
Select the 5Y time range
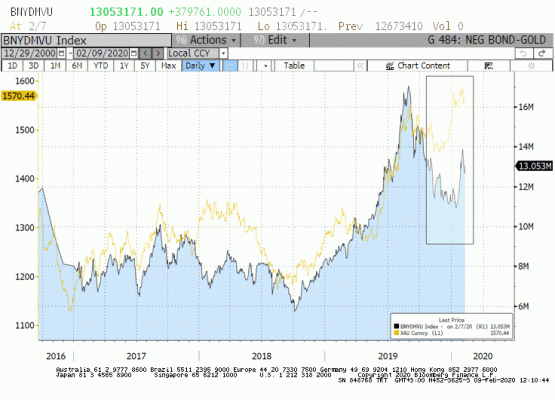(x=145, y=66)
